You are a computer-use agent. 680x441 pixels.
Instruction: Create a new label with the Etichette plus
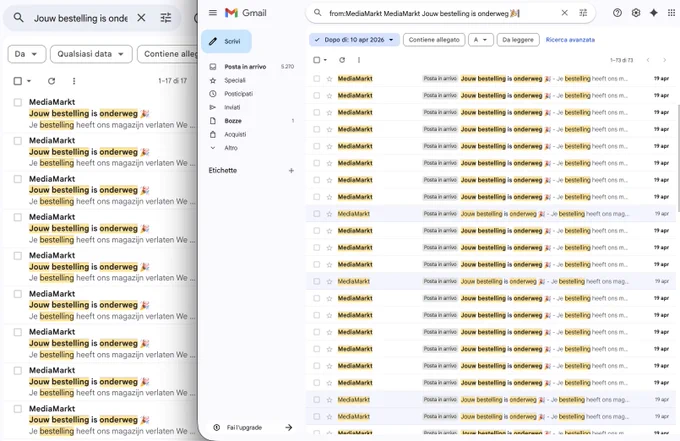click(x=291, y=171)
